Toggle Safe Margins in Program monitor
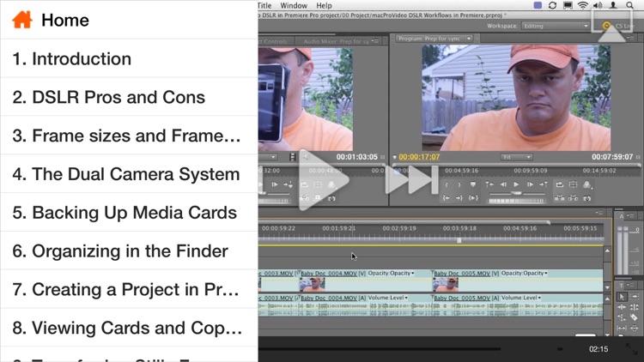 click(x=574, y=184)
